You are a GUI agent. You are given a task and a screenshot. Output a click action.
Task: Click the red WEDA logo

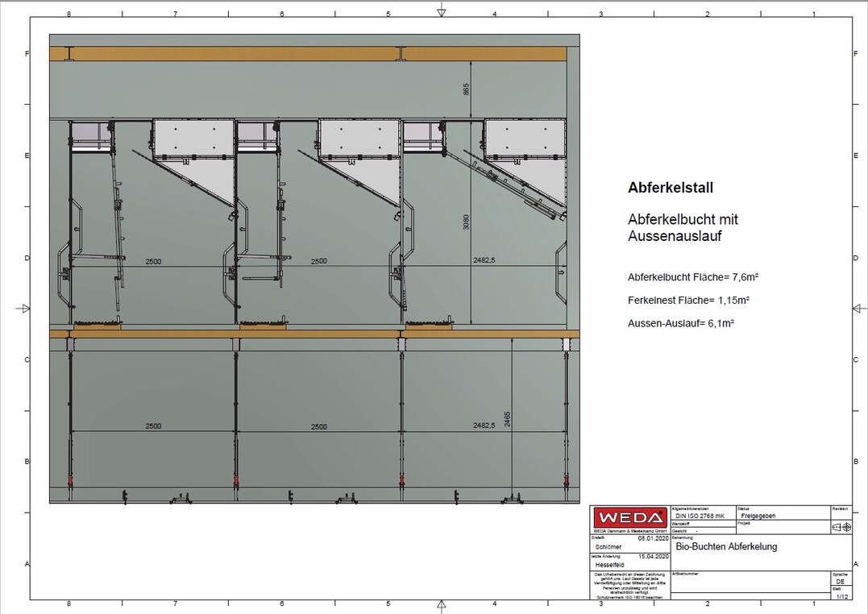click(x=629, y=517)
